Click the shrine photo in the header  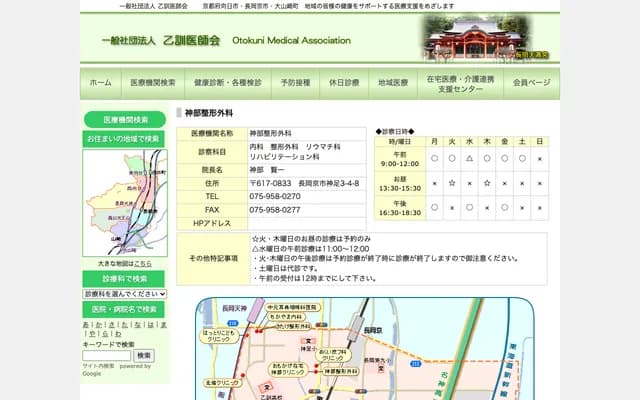point(489,37)
